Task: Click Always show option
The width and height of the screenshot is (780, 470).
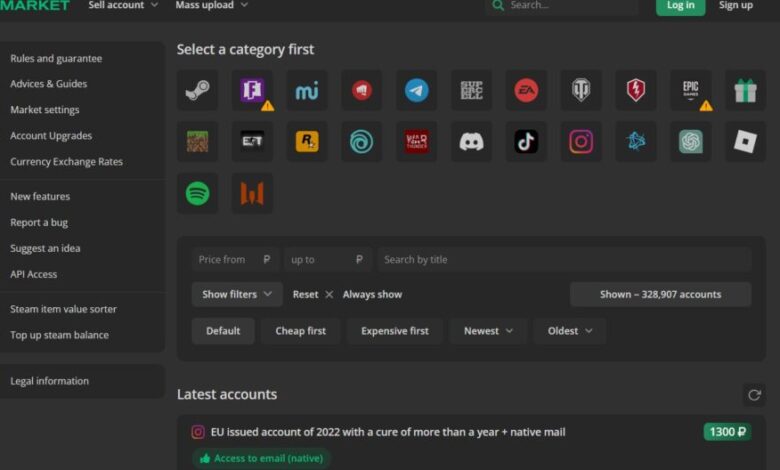Action: [x=372, y=294]
